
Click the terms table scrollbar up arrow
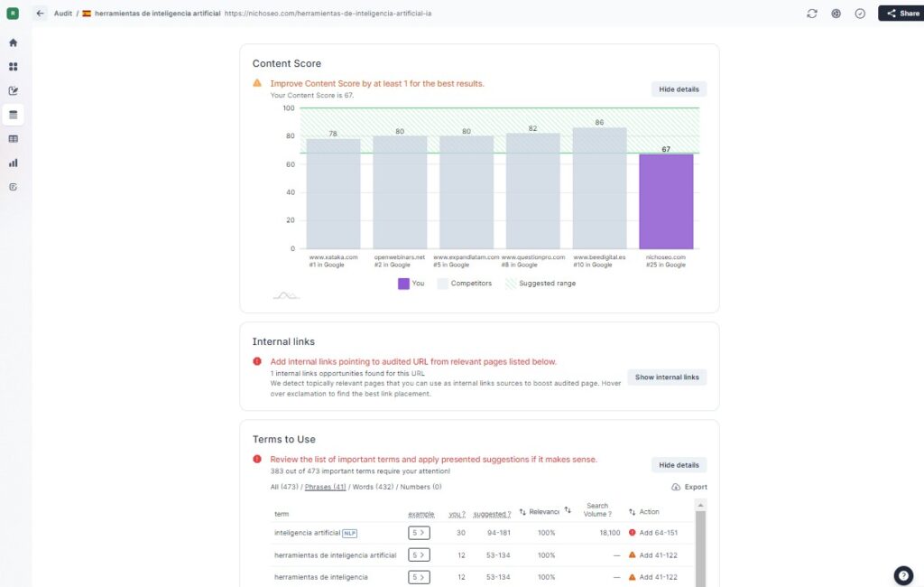(x=700, y=505)
